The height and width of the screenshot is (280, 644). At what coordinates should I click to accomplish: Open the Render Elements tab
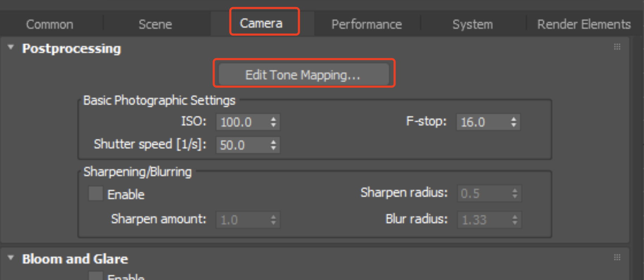click(584, 24)
